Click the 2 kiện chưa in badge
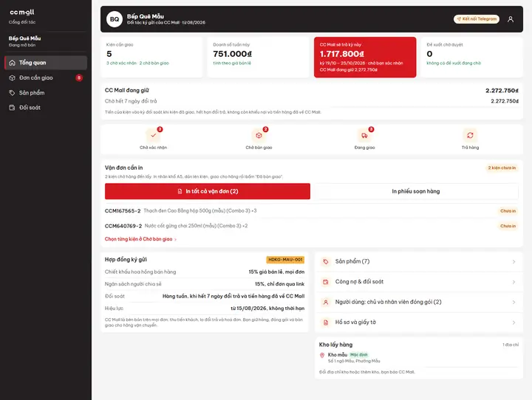532x400 pixels. pos(502,168)
